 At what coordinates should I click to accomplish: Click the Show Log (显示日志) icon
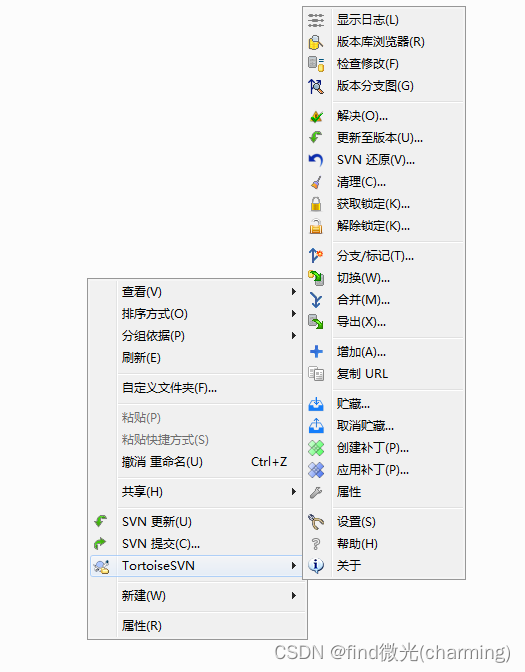316,20
